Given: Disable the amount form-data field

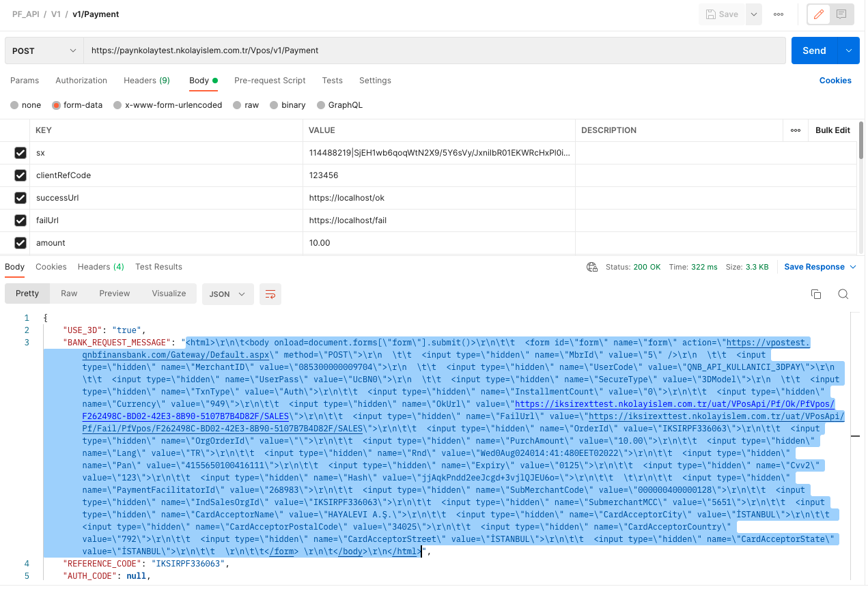Looking at the screenshot, I should click(20, 242).
